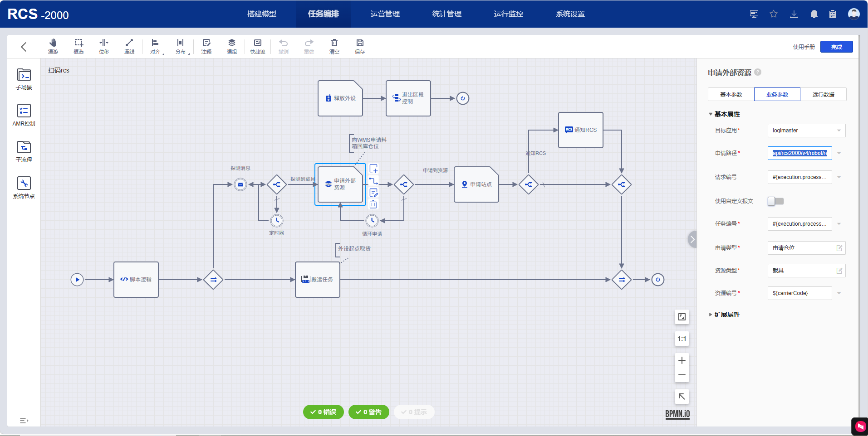
Task: Select the 搬运任务 node on canvas
Action: point(318,280)
